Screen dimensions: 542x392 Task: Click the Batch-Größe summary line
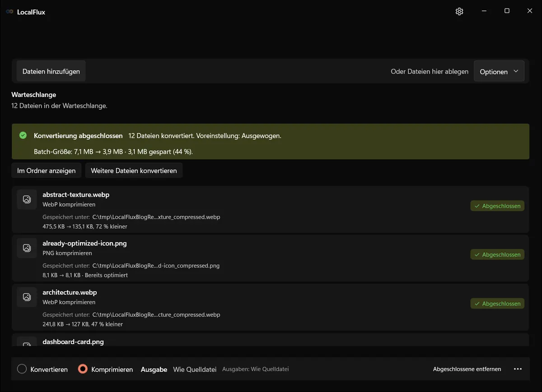pos(113,152)
